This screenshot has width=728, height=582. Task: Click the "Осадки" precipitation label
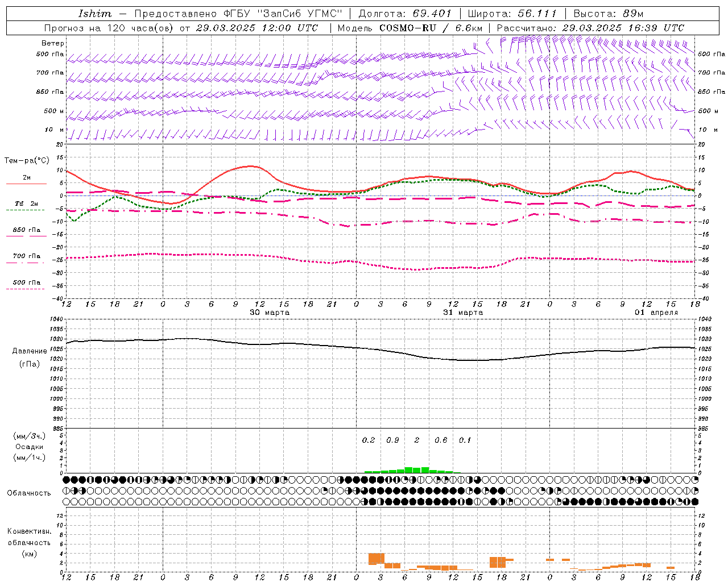(x=30, y=447)
